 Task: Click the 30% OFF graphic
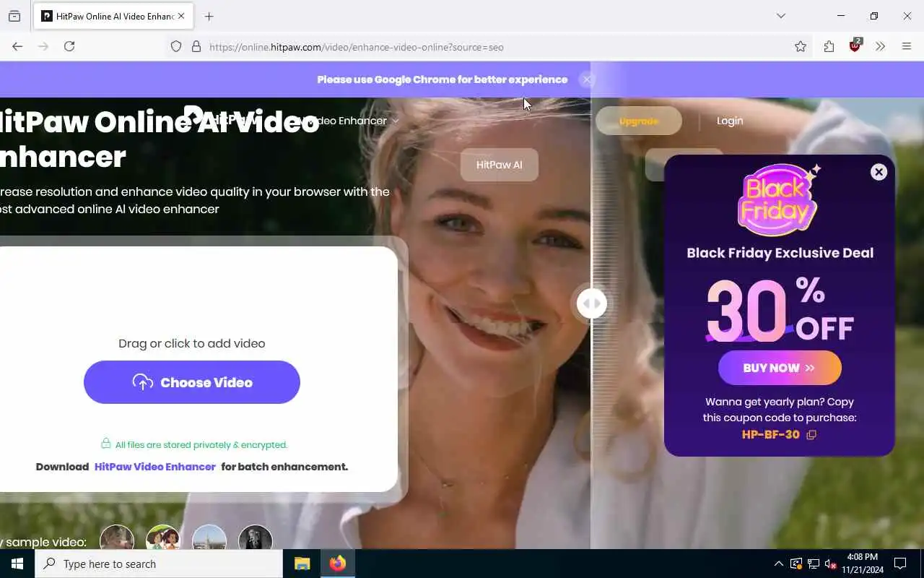(x=780, y=309)
